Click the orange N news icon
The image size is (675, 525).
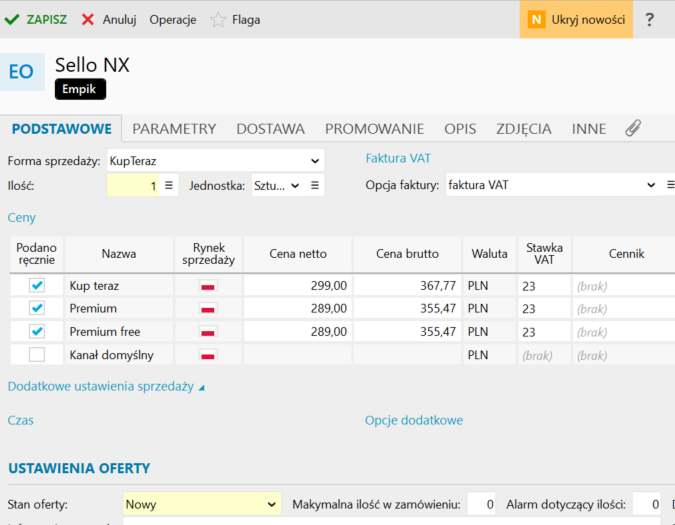coord(536,20)
